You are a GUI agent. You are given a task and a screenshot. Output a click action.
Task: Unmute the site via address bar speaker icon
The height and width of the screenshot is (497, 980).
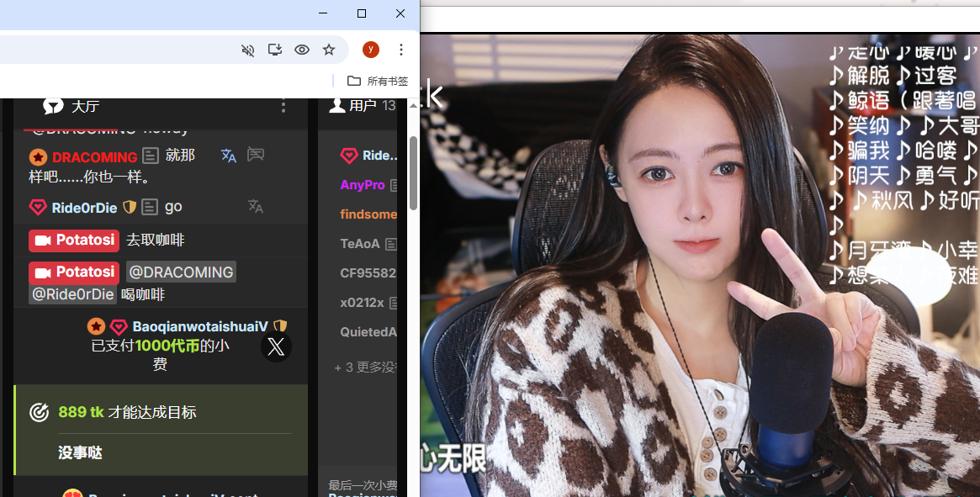tap(247, 50)
